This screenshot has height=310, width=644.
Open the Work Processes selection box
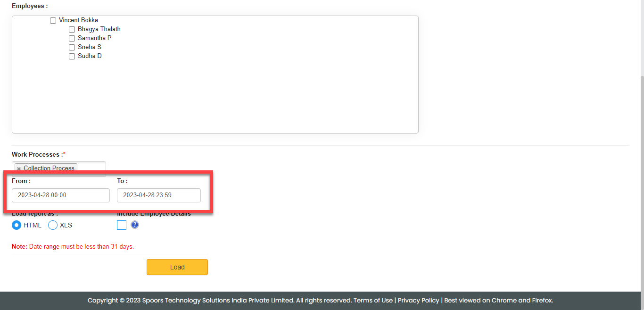coord(91,168)
